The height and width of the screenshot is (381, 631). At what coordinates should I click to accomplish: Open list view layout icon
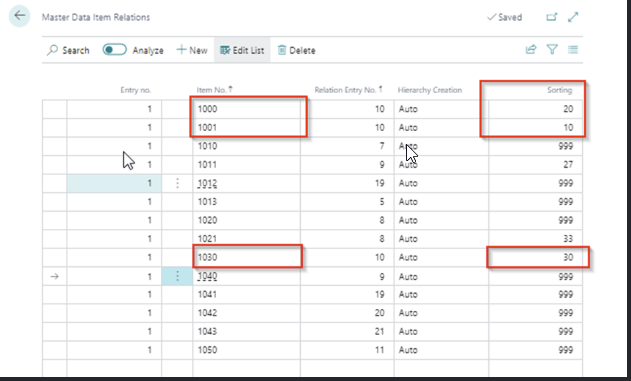coord(573,49)
